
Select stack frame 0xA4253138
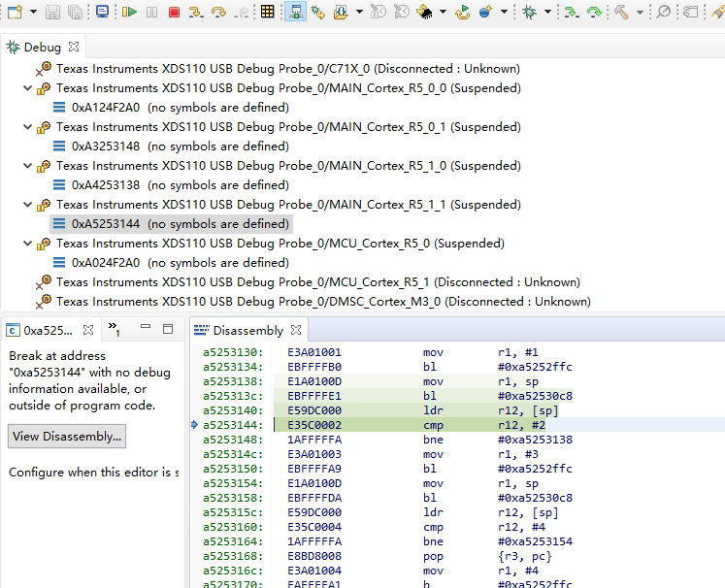click(171, 185)
